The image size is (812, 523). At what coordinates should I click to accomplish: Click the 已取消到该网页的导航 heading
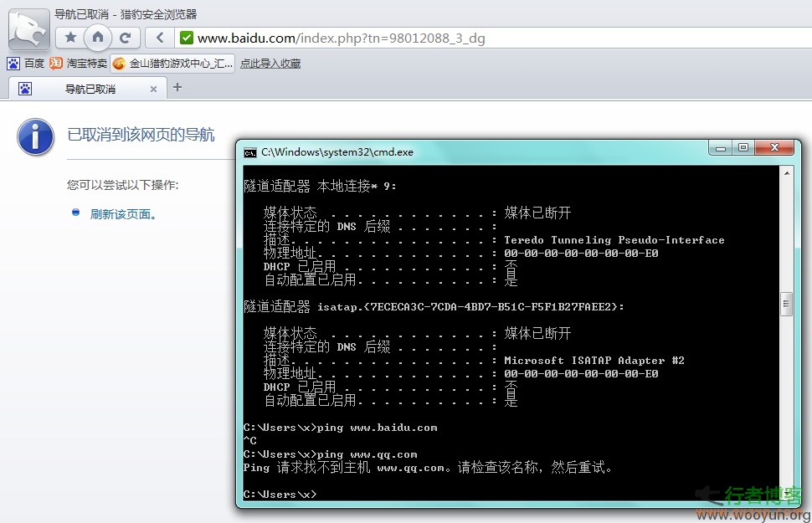coord(141,135)
